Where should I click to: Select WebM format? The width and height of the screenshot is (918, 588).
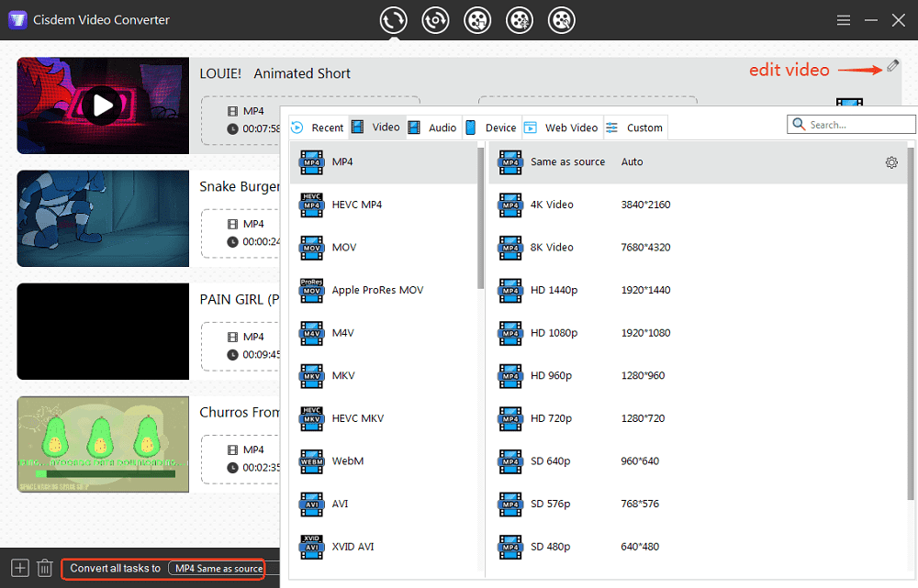click(x=384, y=461)
